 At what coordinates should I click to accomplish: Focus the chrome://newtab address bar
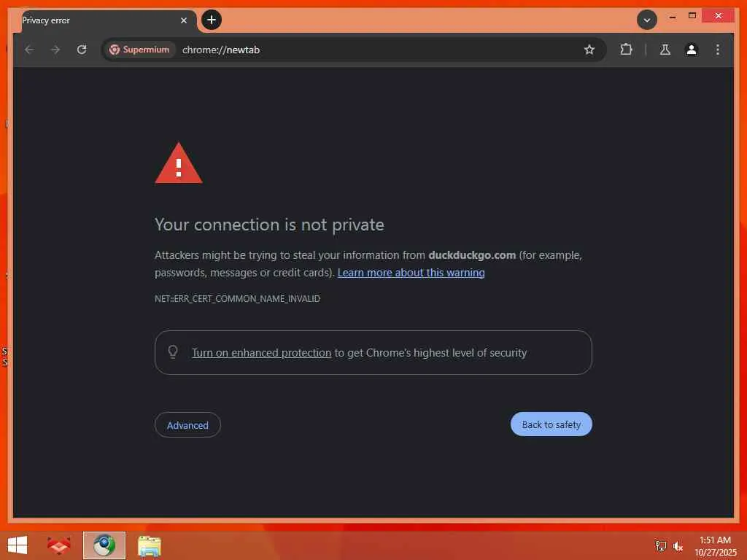pyautogui.click(x=376, y=50)
